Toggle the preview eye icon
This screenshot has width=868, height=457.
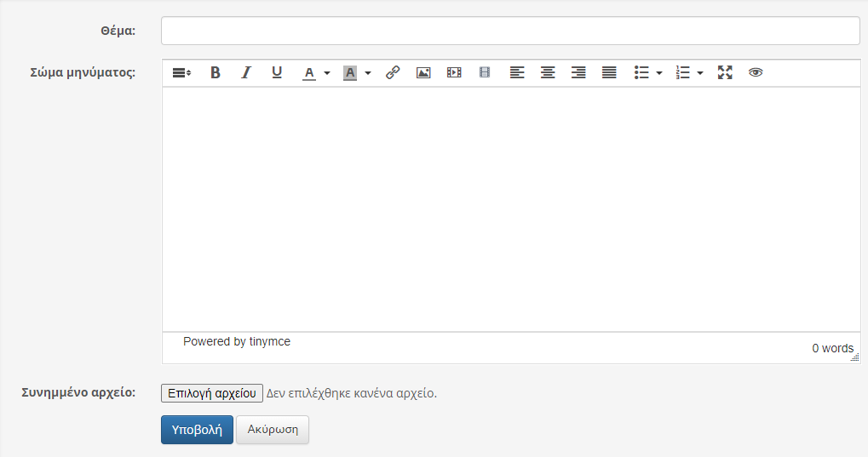[x=756, y=73]
